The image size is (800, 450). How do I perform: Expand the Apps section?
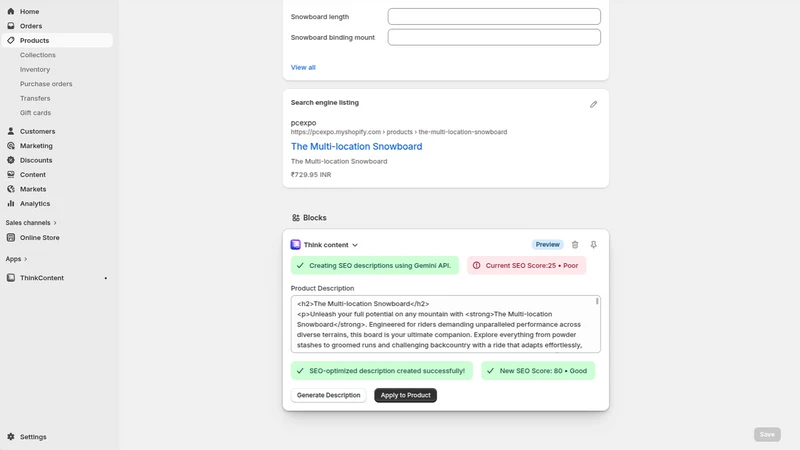(x=16, y=259)
